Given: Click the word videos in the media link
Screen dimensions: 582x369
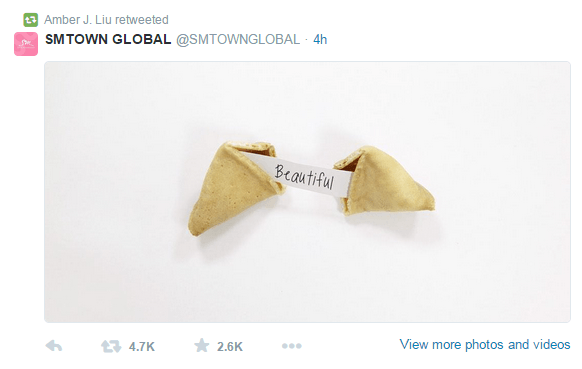Looking at the screenshot, I should click(552, 344).
